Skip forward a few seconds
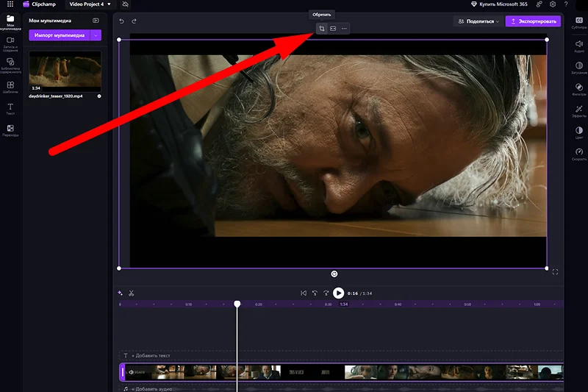This screenshot has height=392, width=588. [x=326, y=293]
